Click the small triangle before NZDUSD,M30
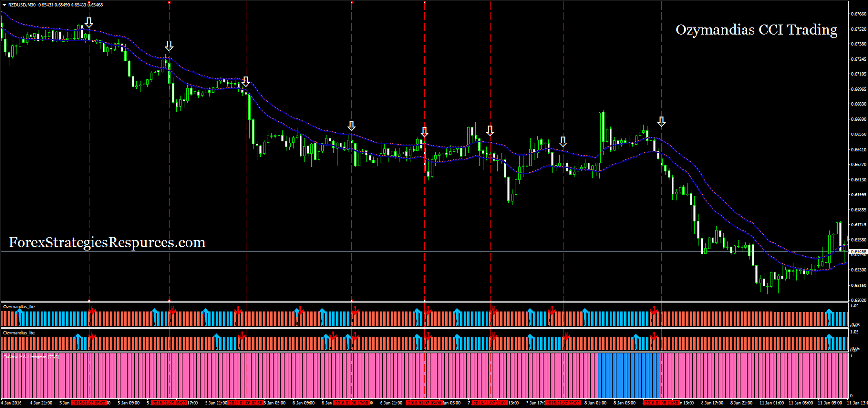The width and height of the screenshot is (868, 408). pyautogui.click(x=4, y=5)
